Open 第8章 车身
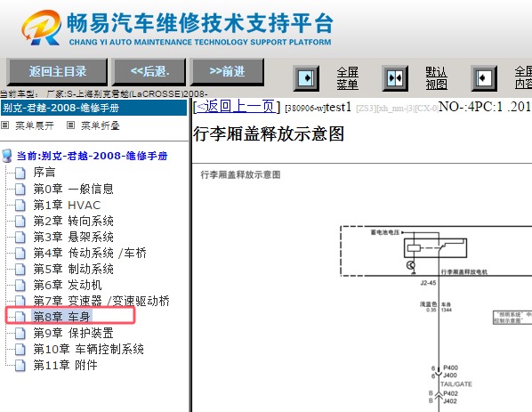This screenshot has height=412, width=532. (61, 317)
